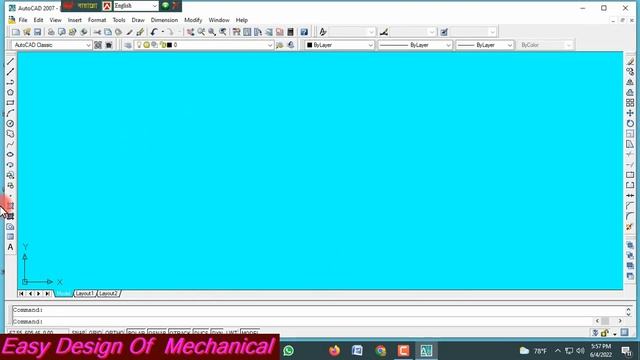The height and width of the screenshot is (360, 640).
Task: Select the Offset modify tool
Action: [630, 92]
